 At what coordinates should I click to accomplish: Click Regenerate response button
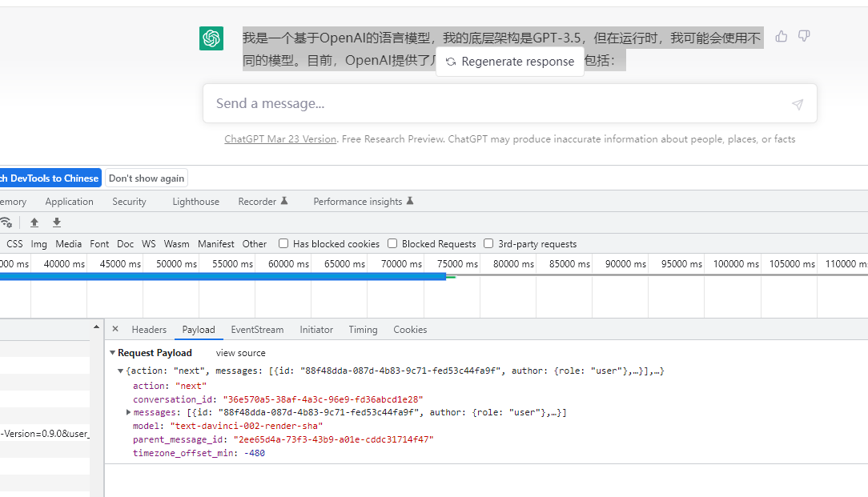[x=510, y=62]
